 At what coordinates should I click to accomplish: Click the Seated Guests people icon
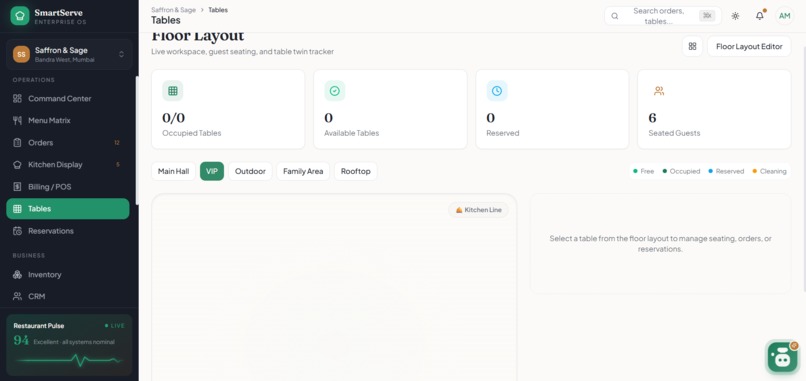tap(658, 91)
